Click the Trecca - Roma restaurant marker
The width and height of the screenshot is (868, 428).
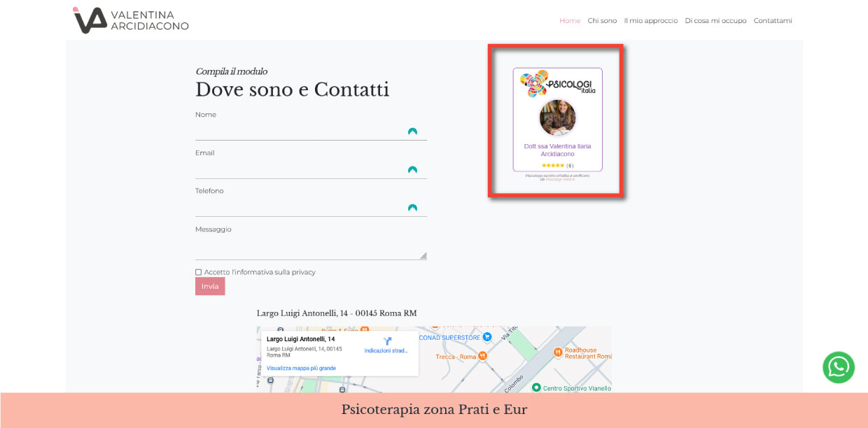click(x=484, y=356)
